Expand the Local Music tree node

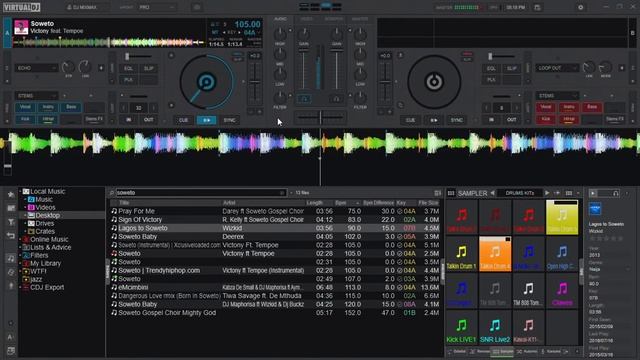click(x=20, y=191)
